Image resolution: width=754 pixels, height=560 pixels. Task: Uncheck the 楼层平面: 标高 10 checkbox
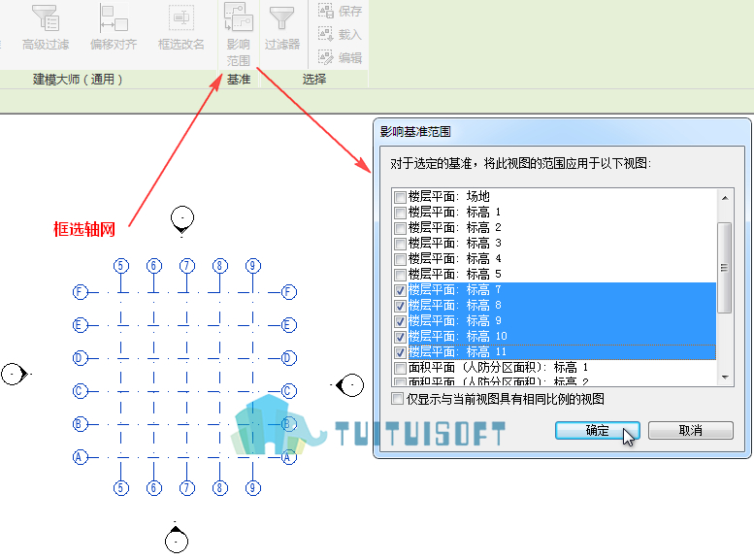click(400, 337)
